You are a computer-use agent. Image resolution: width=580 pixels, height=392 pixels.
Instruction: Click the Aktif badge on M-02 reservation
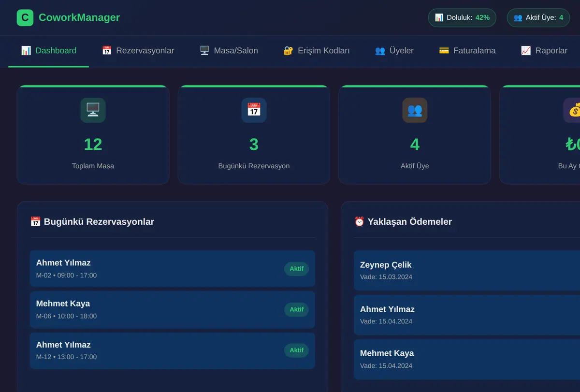coord(296,269)
